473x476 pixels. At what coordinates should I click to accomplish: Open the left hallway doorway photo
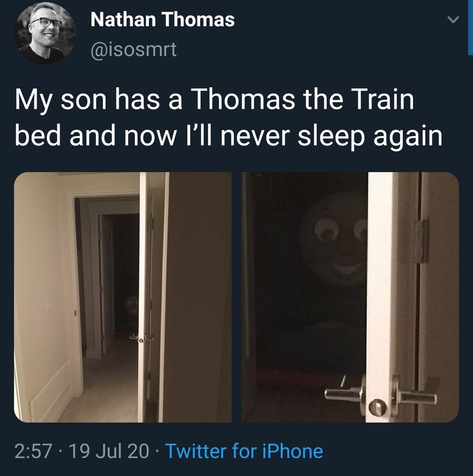(x=123, y=297)
